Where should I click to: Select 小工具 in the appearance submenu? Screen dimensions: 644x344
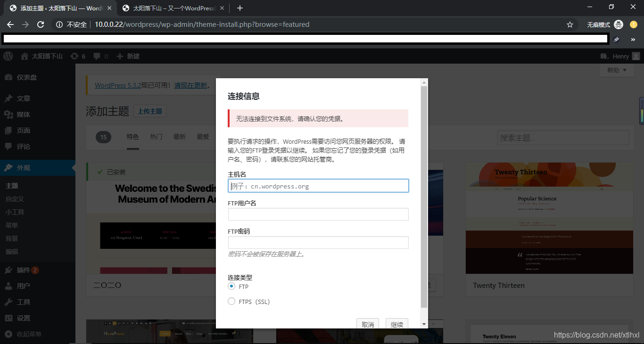click(15, 212)
